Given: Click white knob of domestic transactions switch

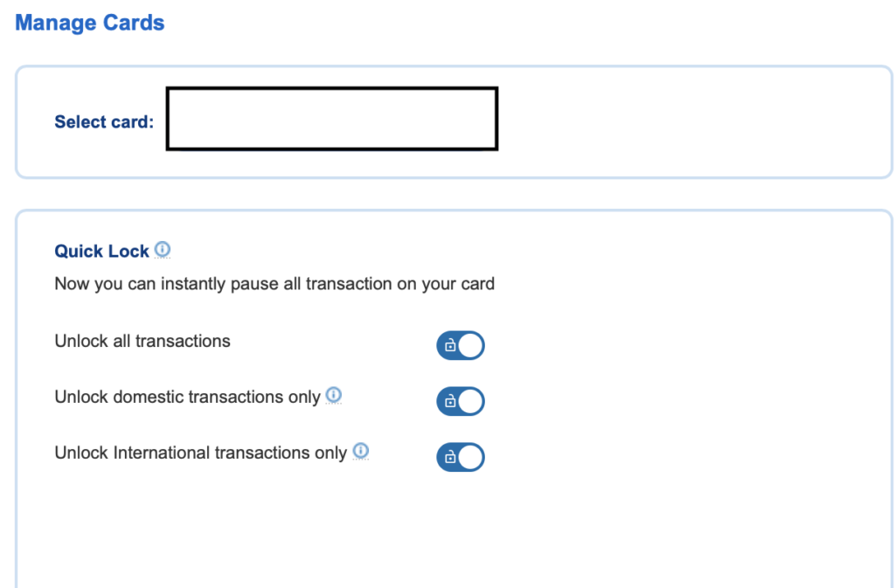Looking at the screenshot, I should [x=471, y=402].
